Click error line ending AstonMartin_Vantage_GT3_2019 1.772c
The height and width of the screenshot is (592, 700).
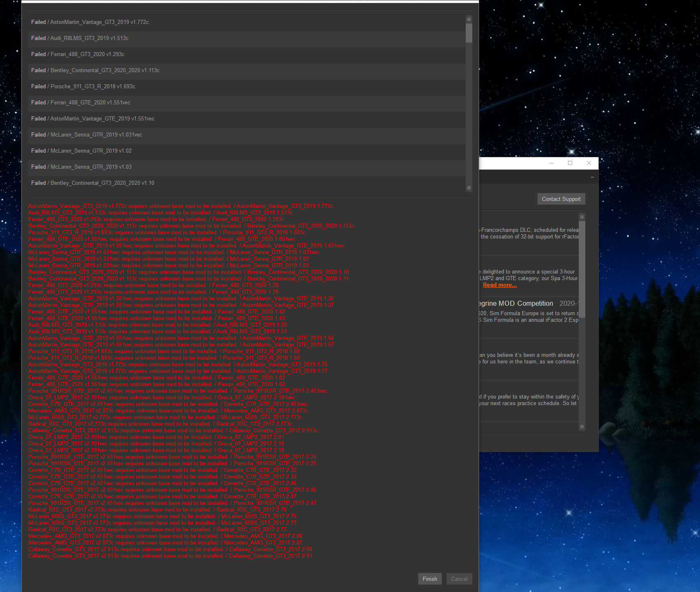pos(181,206)
